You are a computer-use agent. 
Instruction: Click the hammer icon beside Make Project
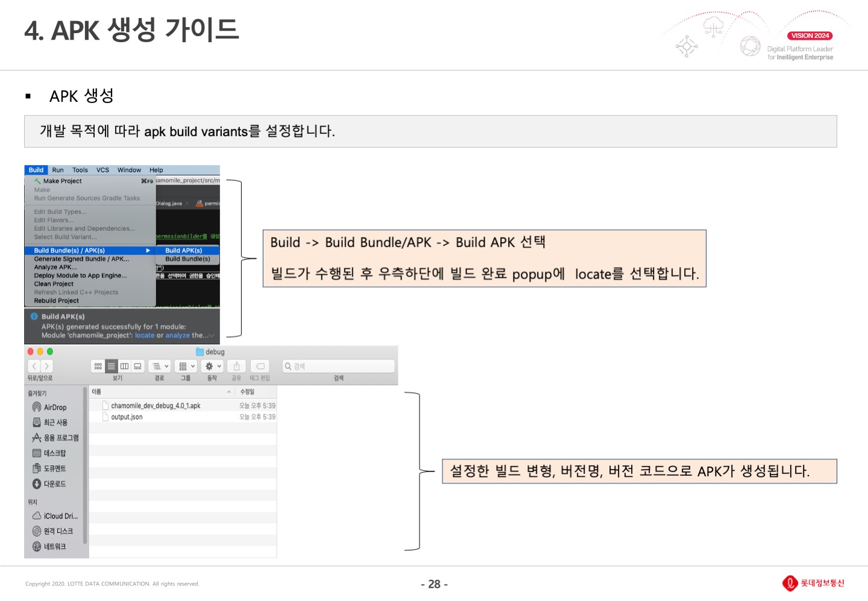point(37,181)
